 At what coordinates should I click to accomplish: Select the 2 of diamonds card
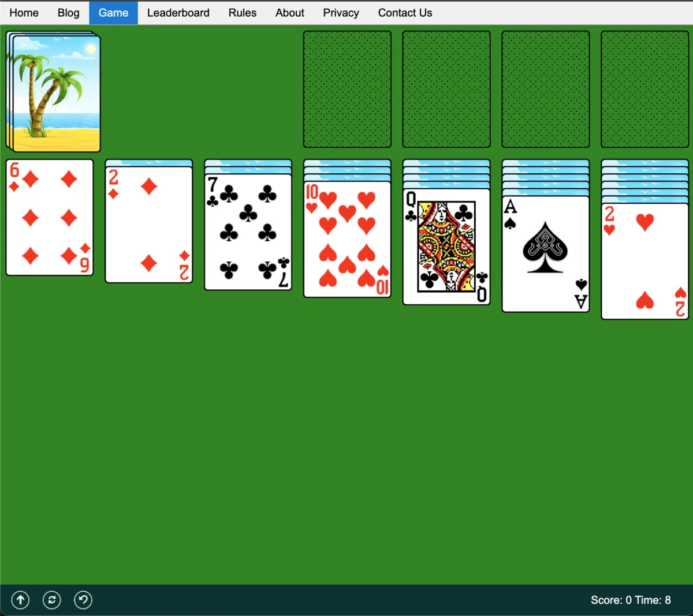(x=149, y=225)
